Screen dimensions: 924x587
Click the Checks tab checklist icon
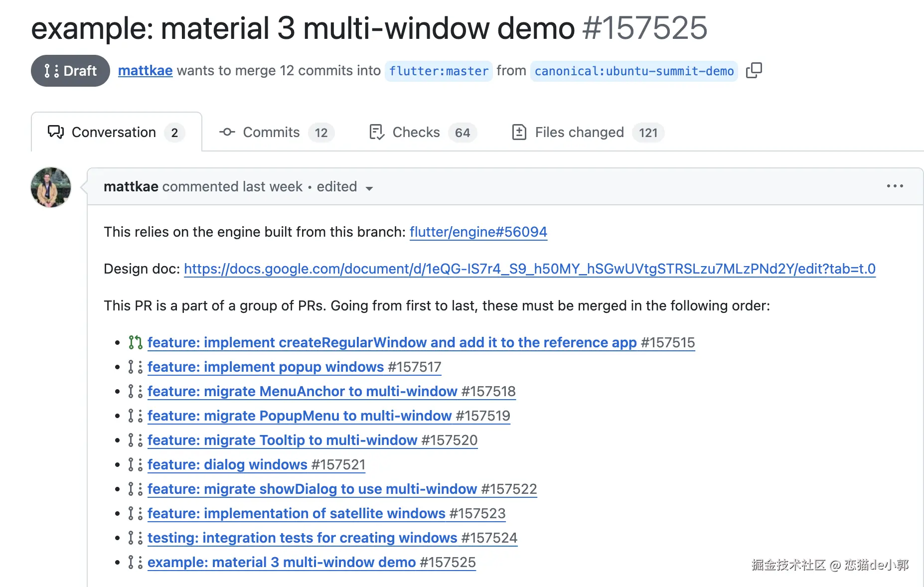click(377, 132)
